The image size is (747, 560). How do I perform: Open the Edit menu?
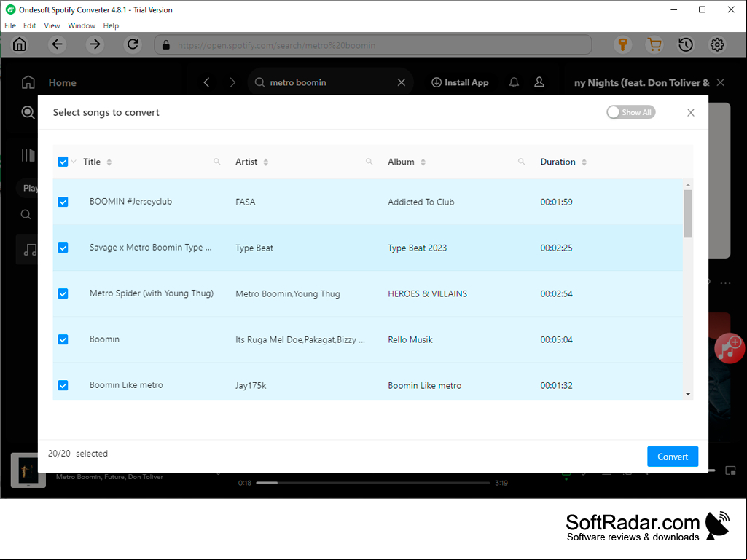coord(30,25)
